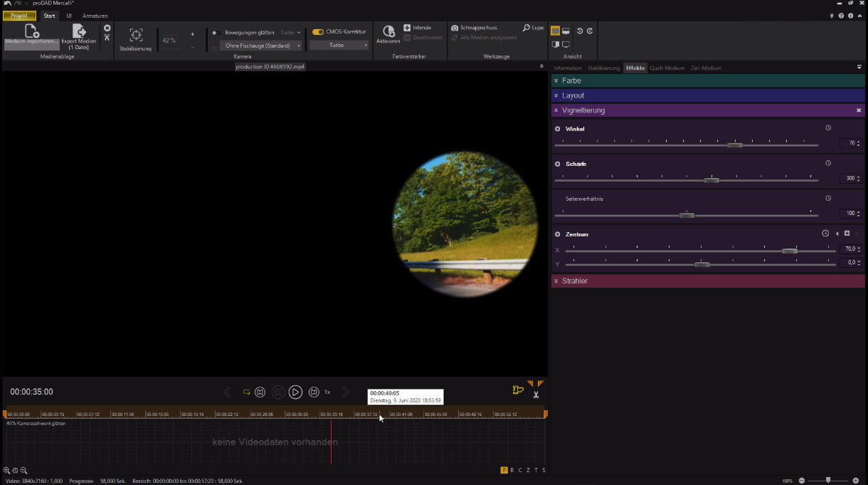Open the Ohne Fischauge (Standard) dropdown
The height and width of the screenshot is (485, 868).
coord(260,46)
